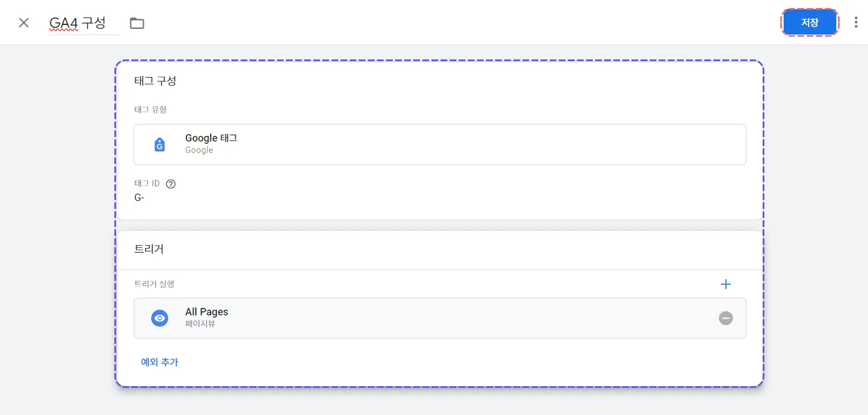Screen dimensions: 868x415
Task: Remove All Pages trigger via minus icon
Action: coord(726,318)
